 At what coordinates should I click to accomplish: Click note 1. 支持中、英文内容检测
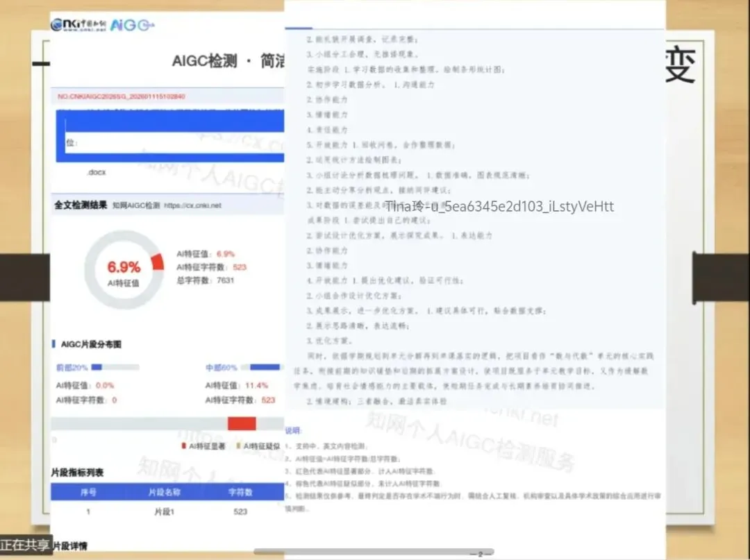326,446
